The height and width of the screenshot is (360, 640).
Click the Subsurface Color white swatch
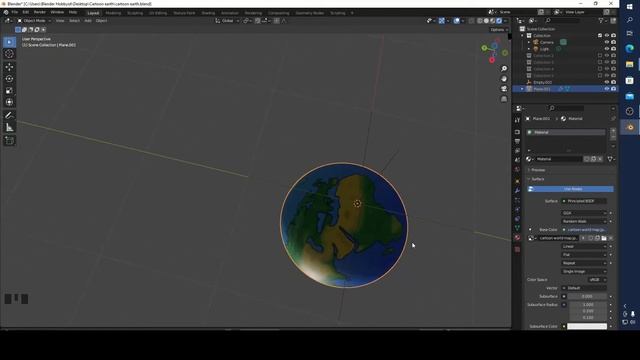tap(587, 327)
